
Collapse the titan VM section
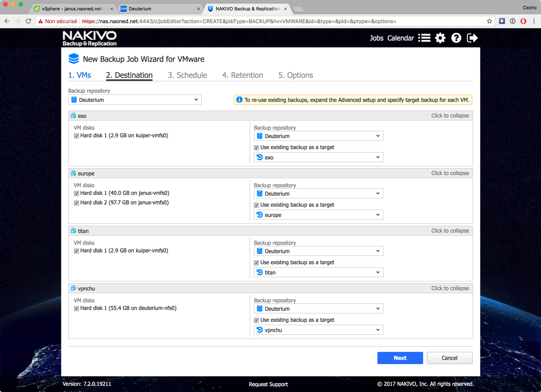(x=450, y=231)
